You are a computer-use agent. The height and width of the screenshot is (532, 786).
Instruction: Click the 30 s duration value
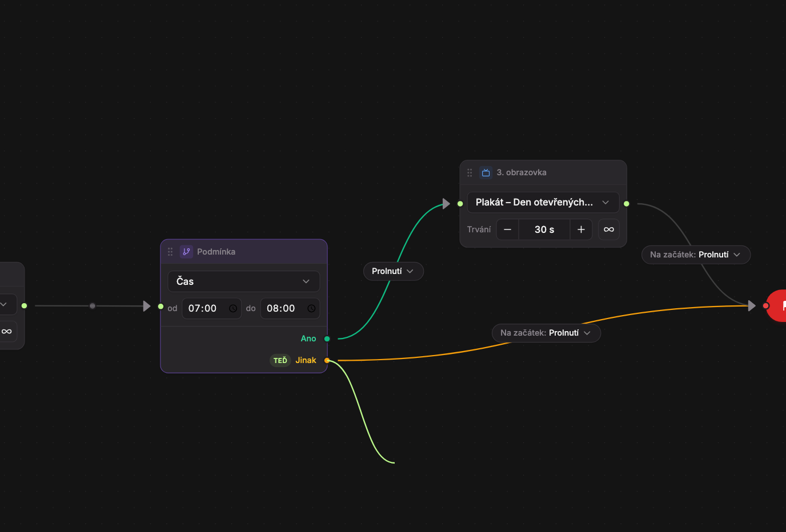(544, 229)
